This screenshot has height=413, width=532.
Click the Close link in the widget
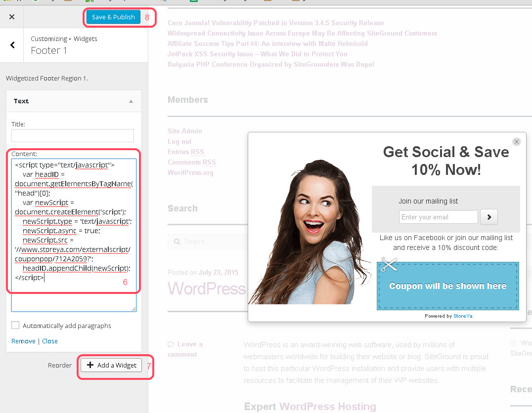coord(50,341)
